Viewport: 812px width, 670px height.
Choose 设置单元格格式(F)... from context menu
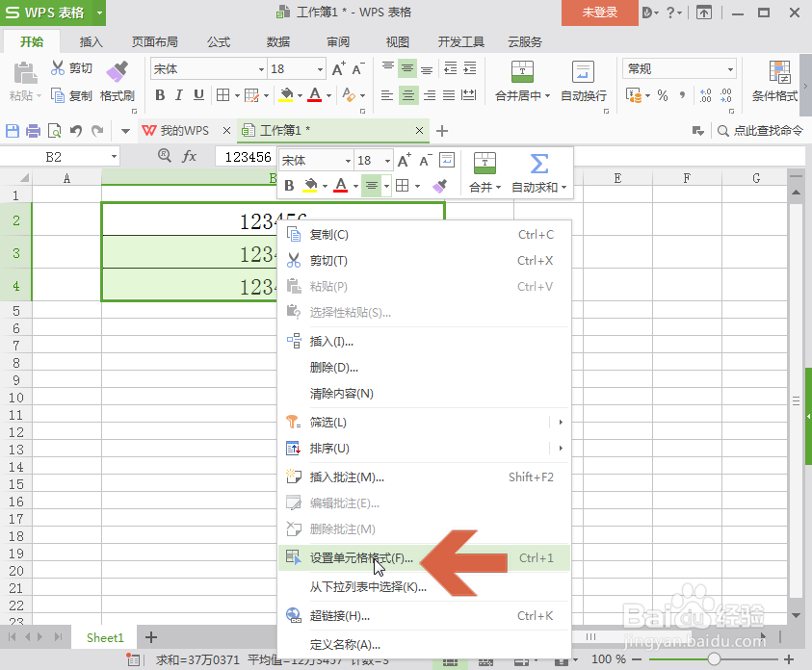click(424, 558)
